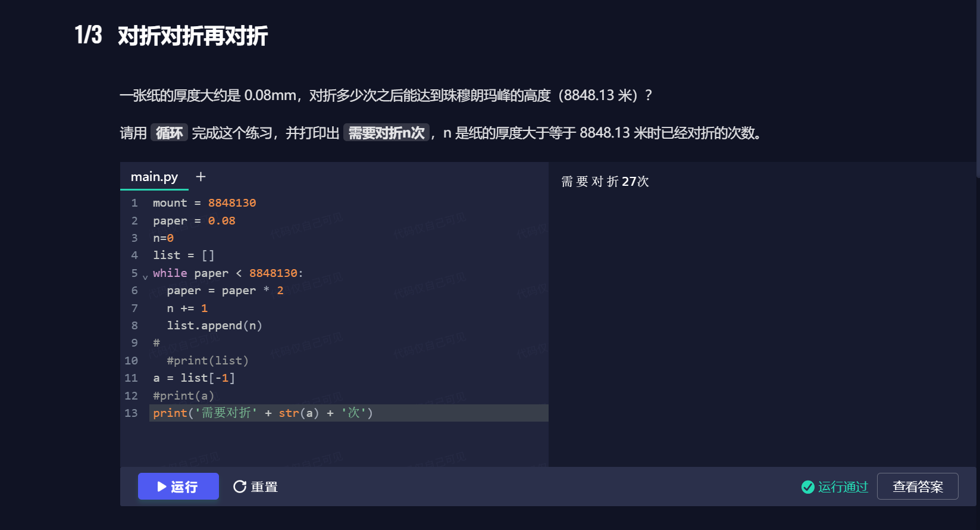
Task: Click the '1/3' progress indicator
Action: (88, 35)
